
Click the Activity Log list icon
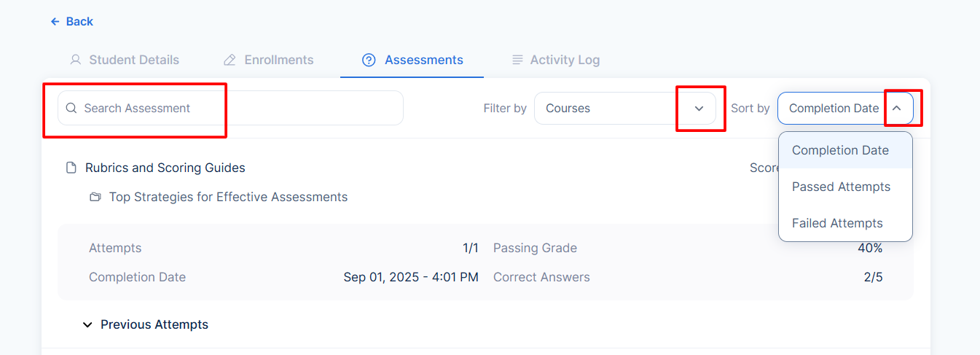tap(517, 60)
